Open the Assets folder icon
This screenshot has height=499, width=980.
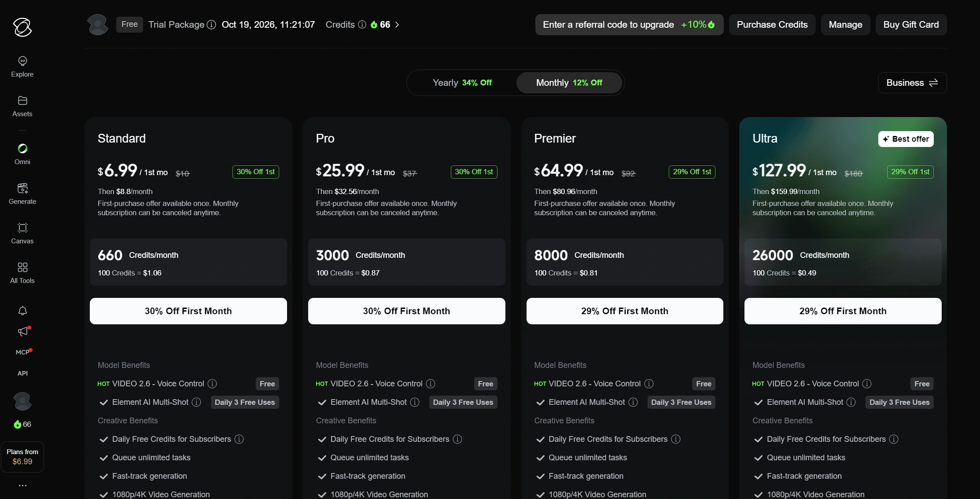click(x=22, y=101)
